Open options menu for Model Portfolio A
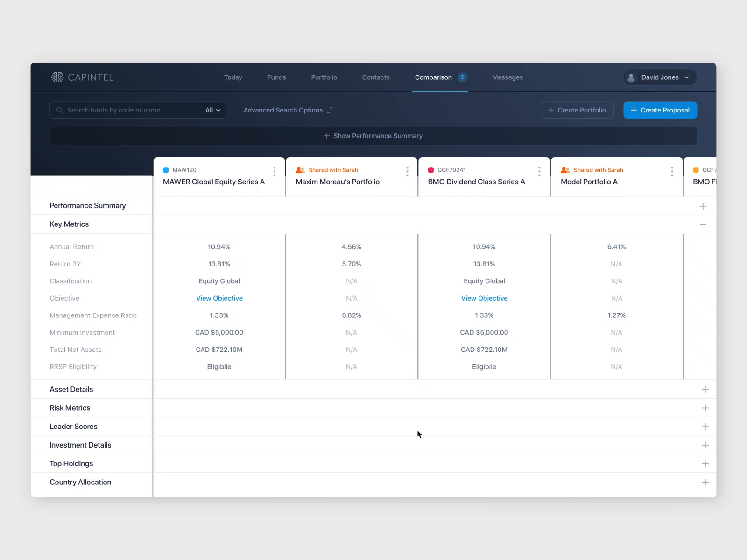Image resolution: width=747 pixels, height=560 pixels. 672,171
